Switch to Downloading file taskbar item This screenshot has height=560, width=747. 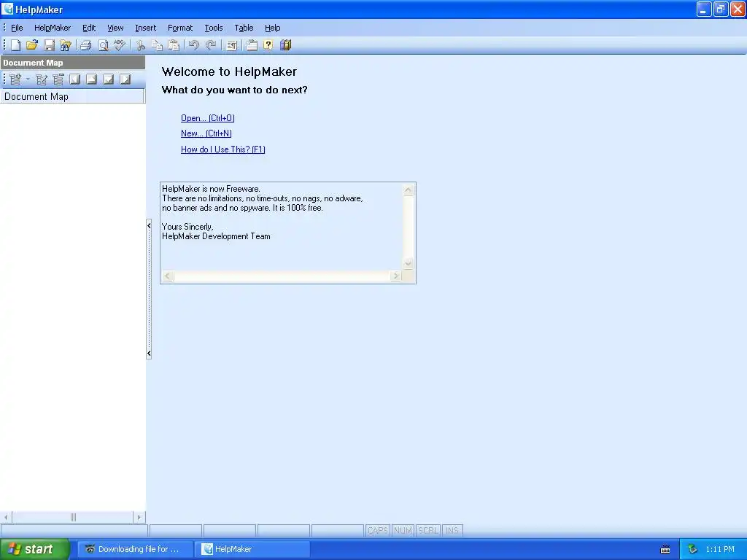(x=135, y=549)
